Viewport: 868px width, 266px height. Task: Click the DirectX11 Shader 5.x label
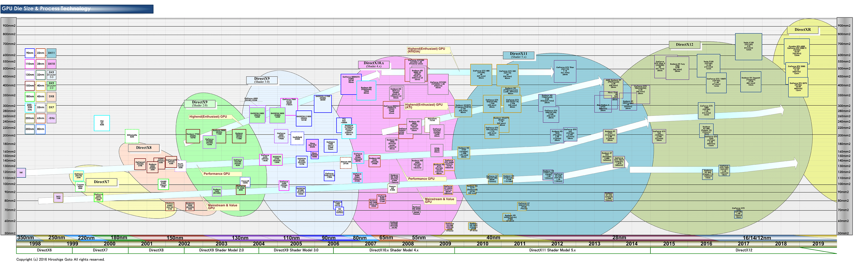click(518, 55)
